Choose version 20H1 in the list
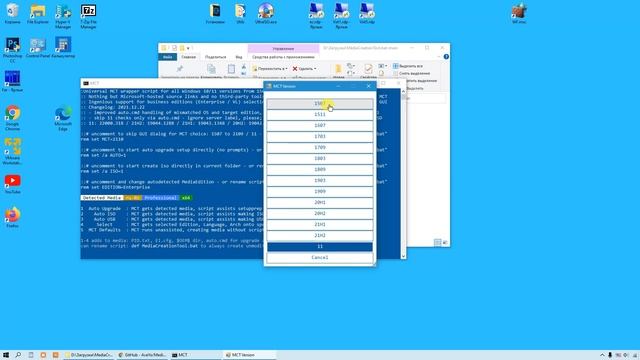 (x=320, y=203)
